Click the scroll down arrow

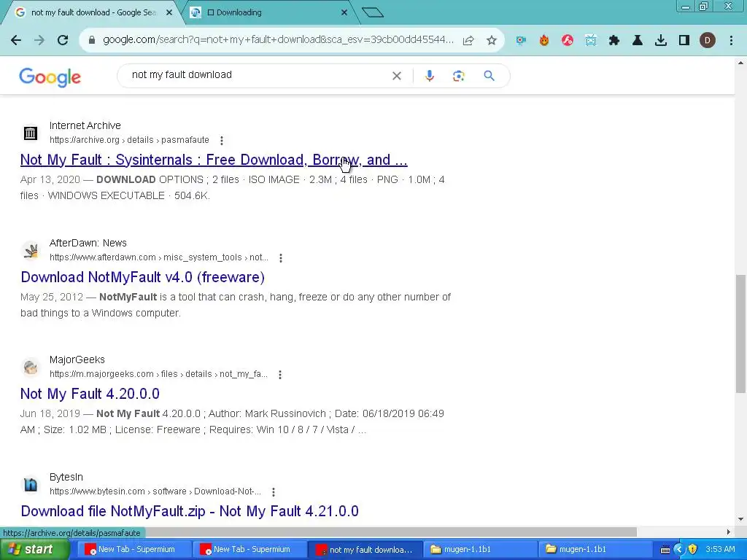coord(741,519)
